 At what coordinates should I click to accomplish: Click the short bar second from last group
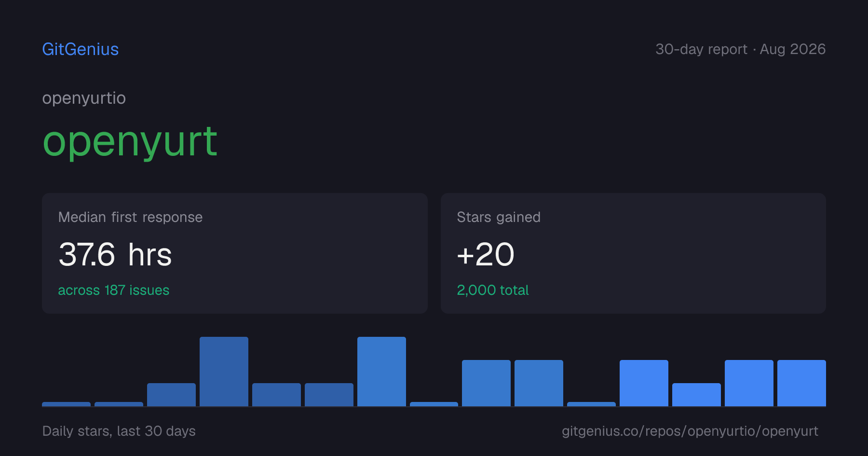click(x=696, y=395)
